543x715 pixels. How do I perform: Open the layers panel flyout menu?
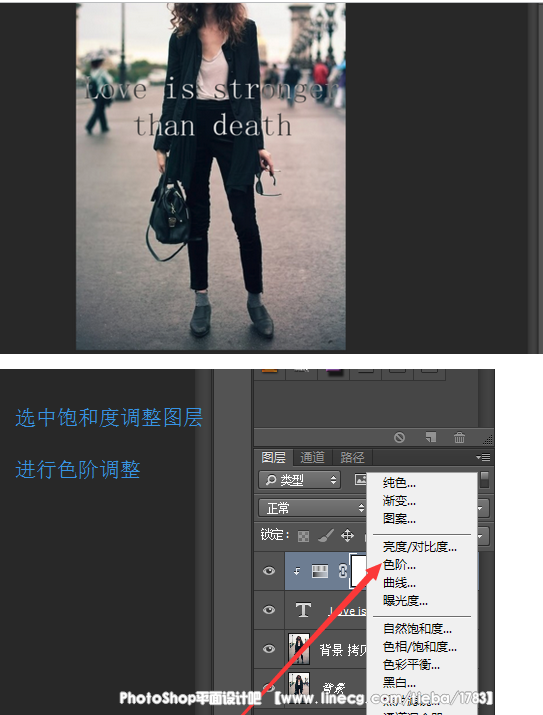483,457
